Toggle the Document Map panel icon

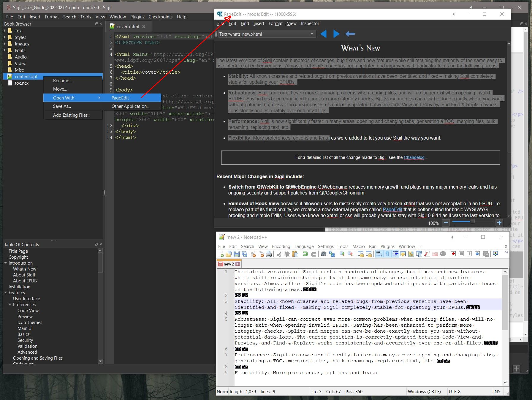click(x=411, y=254)
